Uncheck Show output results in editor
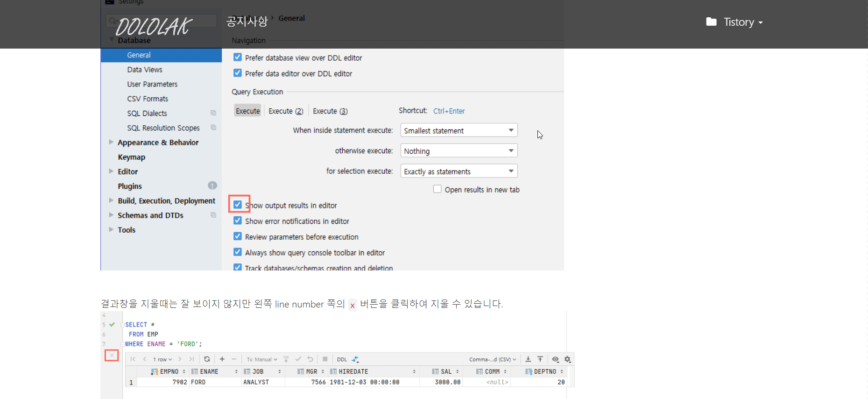The image size is (868, 399). point(238,205)
